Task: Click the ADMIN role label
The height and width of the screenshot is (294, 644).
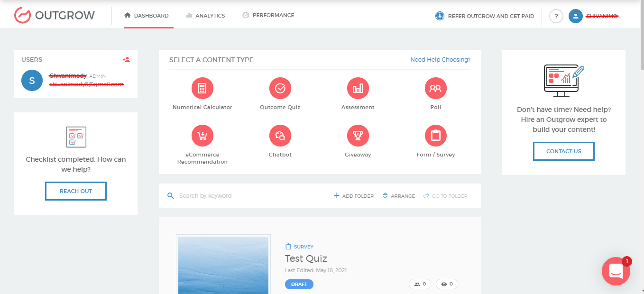Action: coord(98,76)
